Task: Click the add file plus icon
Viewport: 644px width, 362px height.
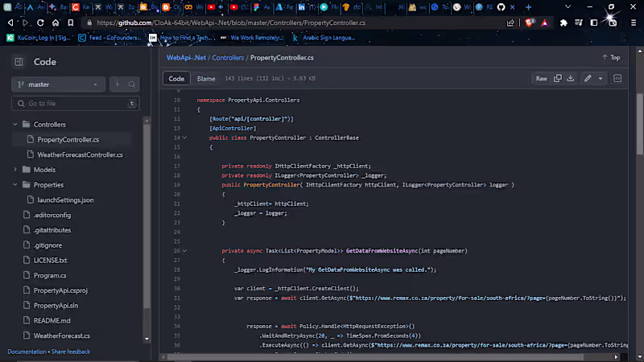Action: pyautogui.click(x=116, y=84)
